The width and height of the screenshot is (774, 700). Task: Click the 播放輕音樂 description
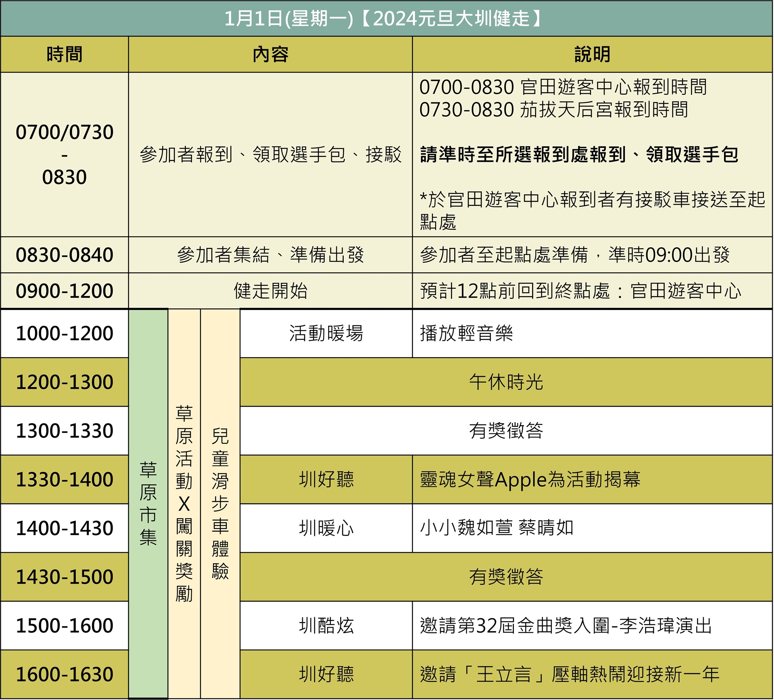(466, 333)
